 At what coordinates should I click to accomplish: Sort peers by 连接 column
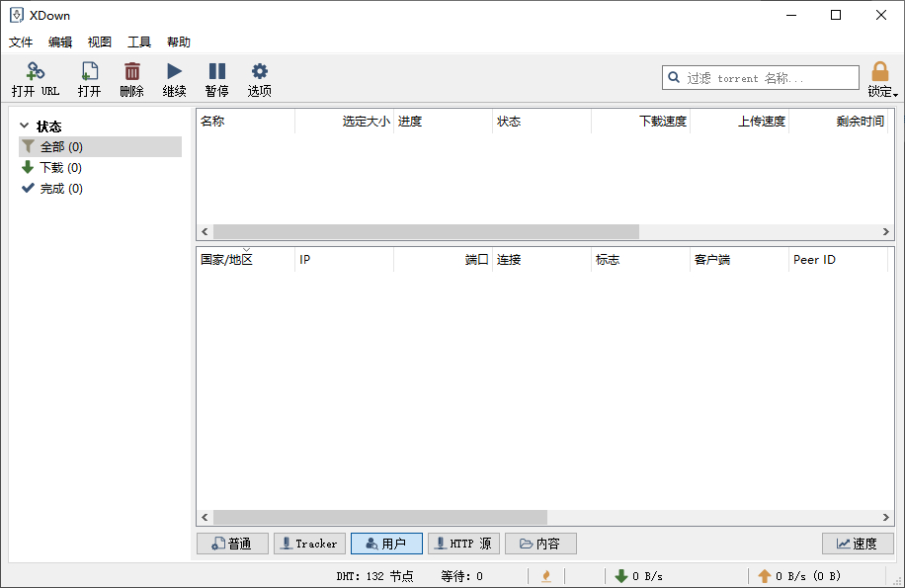point(542,260)
